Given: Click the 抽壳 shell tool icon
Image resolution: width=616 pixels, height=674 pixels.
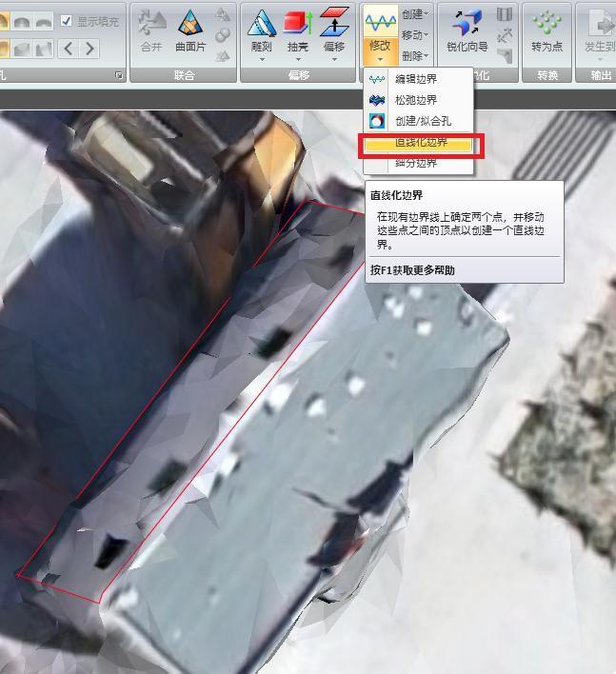Looking at the screenshot, I should (297, 23).
